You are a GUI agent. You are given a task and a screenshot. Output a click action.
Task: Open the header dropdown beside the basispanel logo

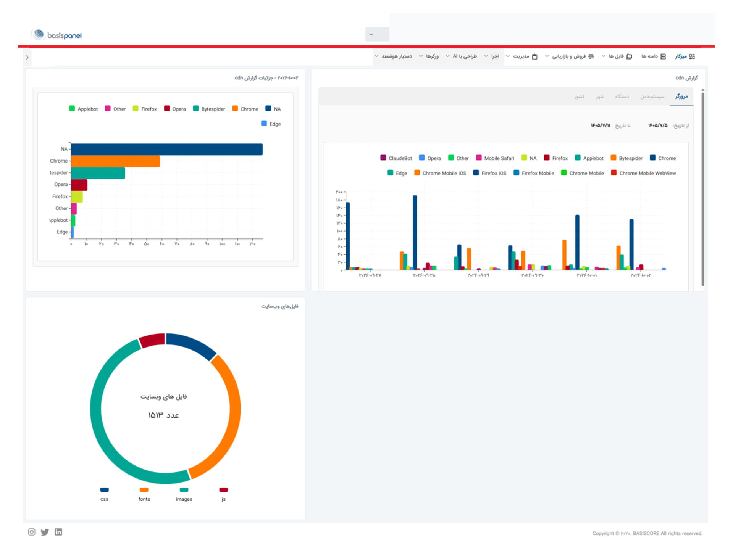point(377,34)
